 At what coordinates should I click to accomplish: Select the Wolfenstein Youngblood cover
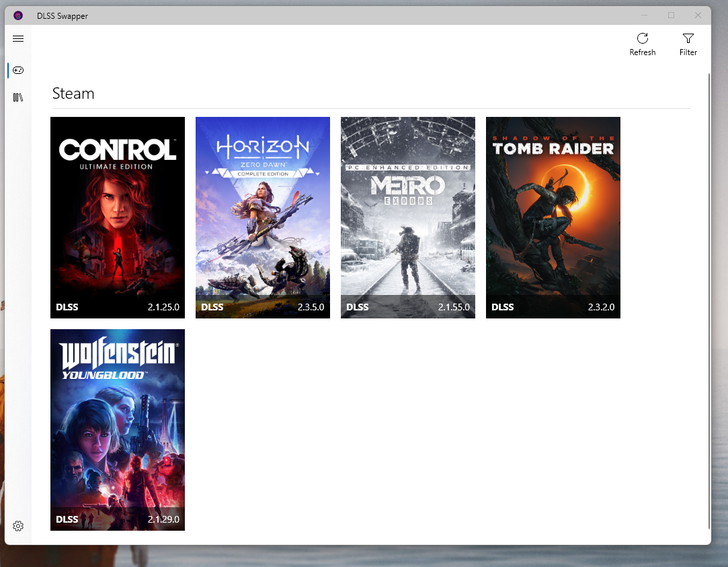118,430
